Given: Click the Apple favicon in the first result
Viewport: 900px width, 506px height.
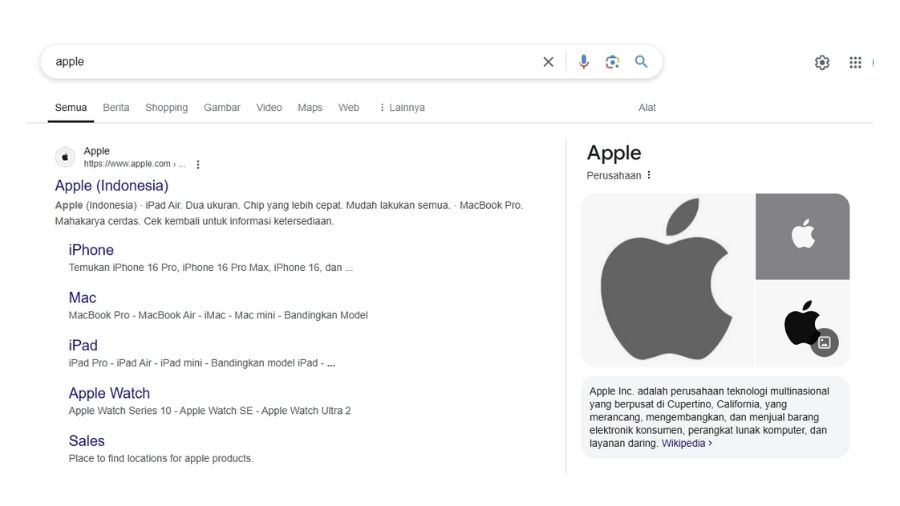Looking at the screenshot, I should [65, 157].
